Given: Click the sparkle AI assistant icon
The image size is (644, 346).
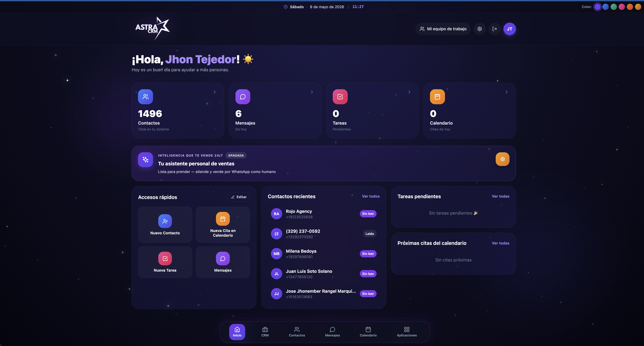Looking at the screenshot, I should click(x=145, y=160).
